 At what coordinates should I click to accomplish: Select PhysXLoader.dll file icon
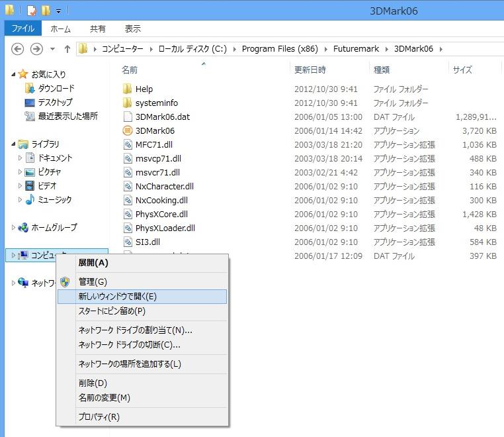pos(128,228)
